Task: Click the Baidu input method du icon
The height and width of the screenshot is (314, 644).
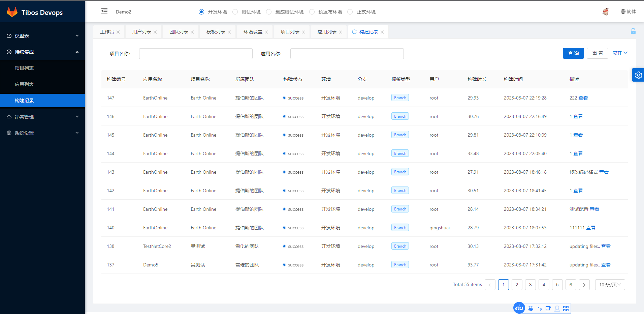Action: [x=519, y=308]
